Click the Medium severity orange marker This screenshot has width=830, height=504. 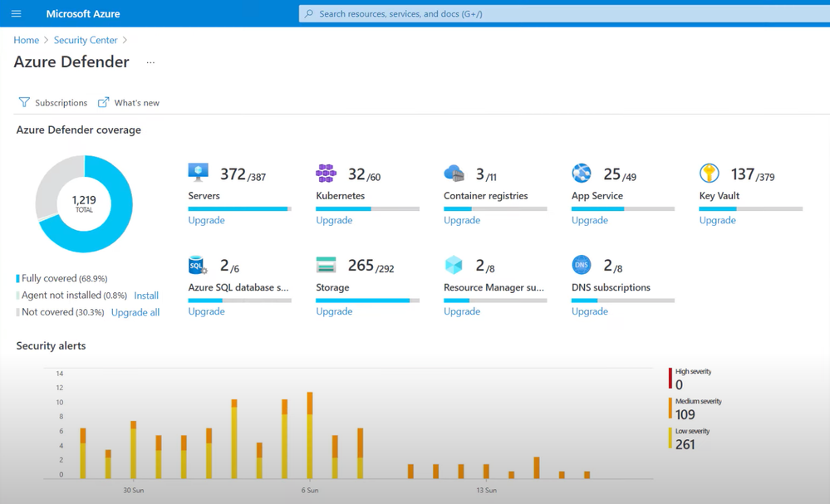670,409
